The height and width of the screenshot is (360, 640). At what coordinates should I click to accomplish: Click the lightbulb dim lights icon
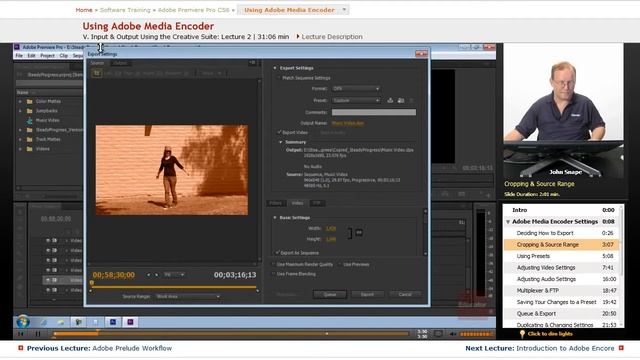[x=522, y=334]
